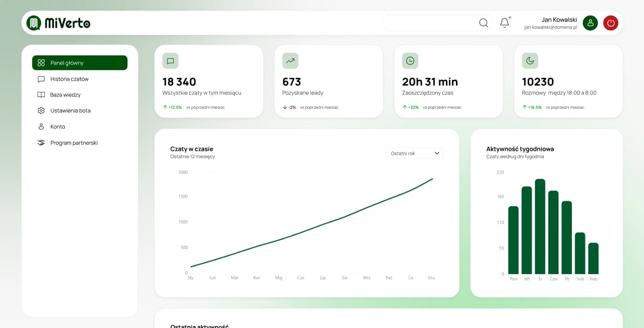Click the Ndz bar in weekly activity chart
Image resolution: width=644 pixels, height=328 pixels.
(x=593, y=258)
